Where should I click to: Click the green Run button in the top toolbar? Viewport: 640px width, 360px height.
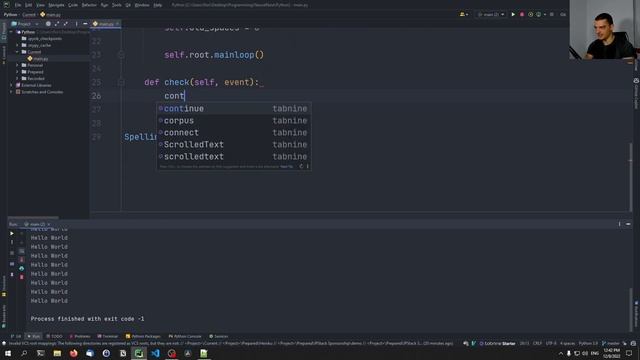[513, 14]
